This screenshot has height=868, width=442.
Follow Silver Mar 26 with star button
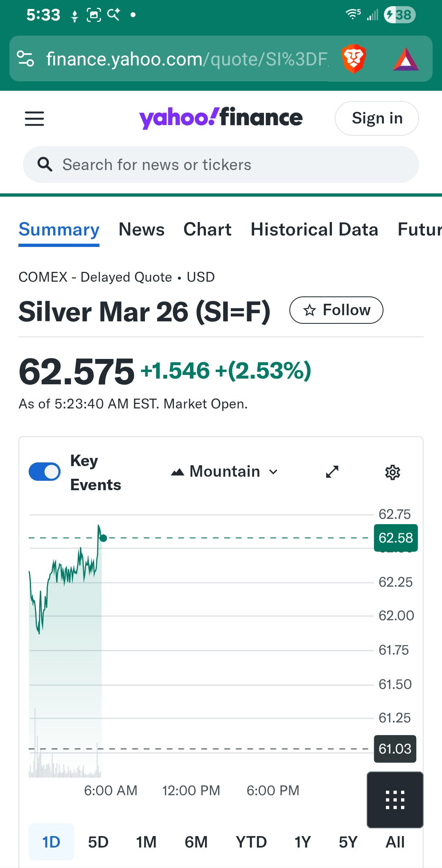pos(336,310)
